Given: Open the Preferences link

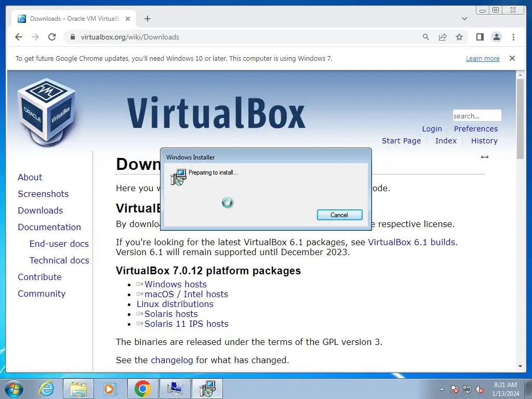Looking at the screenshot, I should pos(476,129).
